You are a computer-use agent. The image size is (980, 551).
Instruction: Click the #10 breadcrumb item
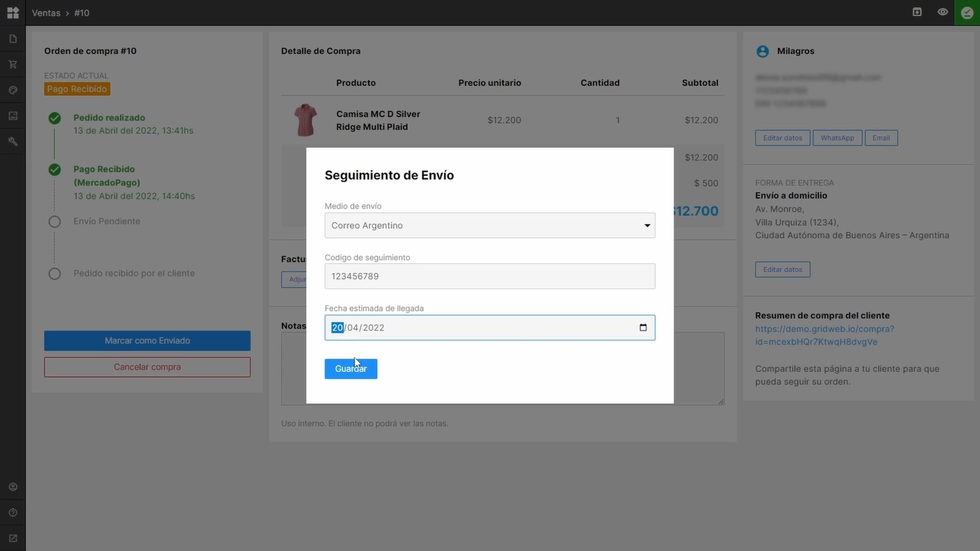coord(82,13)
